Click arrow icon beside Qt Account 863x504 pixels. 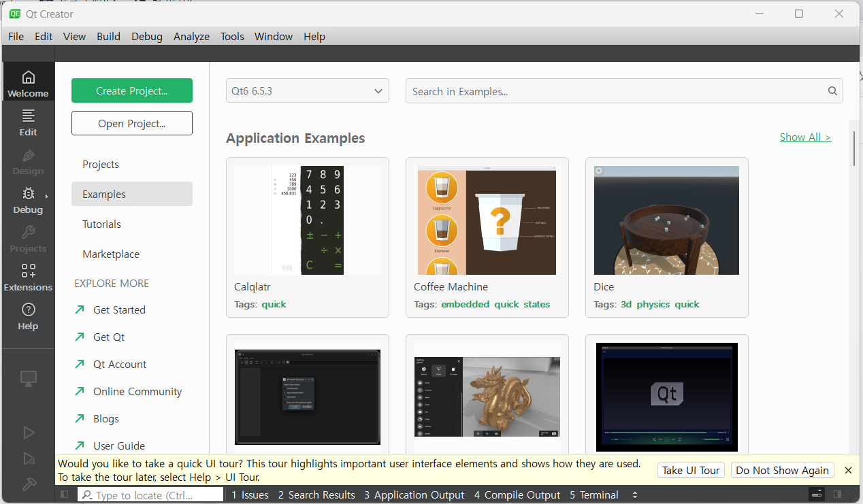(80, 364)
